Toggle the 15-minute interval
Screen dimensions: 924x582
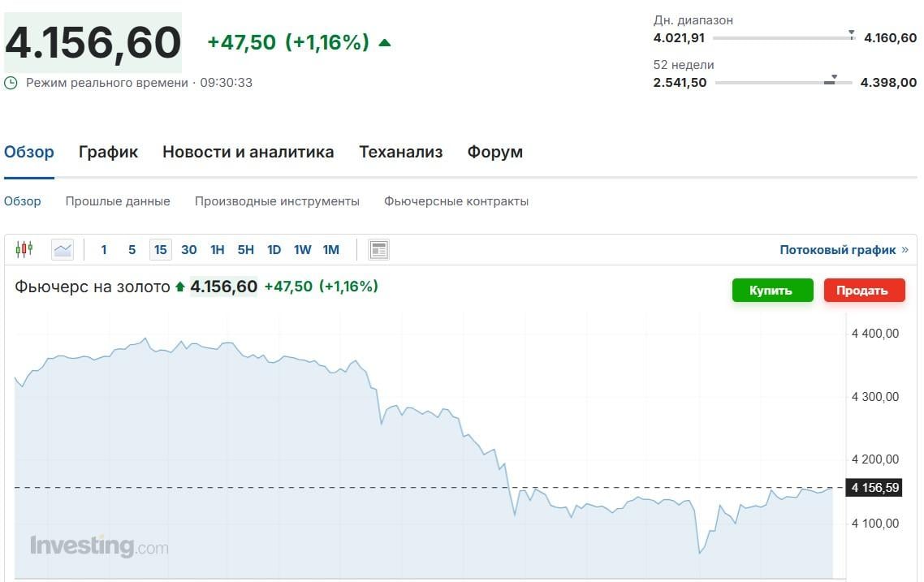pyautogui.click(x=161, y=249)
